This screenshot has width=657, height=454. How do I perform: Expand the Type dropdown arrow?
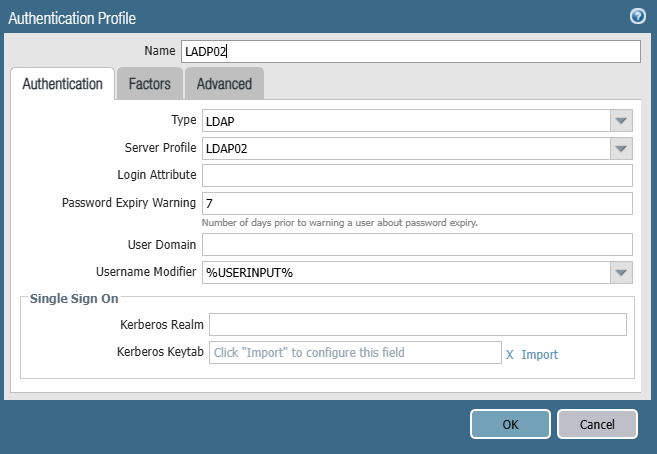[621, 121]
